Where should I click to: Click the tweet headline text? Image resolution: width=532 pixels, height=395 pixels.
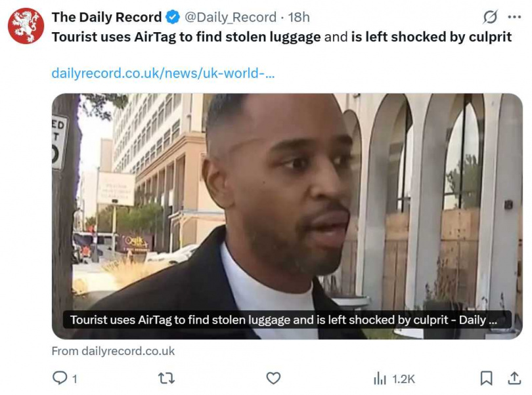282,37
